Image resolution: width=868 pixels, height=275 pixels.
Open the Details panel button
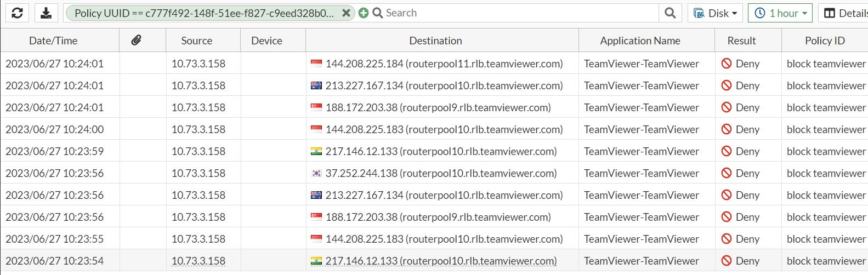(843, 13)
